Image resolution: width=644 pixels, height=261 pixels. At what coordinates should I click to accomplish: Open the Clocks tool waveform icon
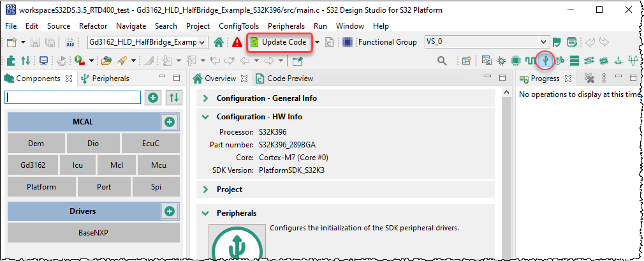pyautogui.click(x=531, y=61)
